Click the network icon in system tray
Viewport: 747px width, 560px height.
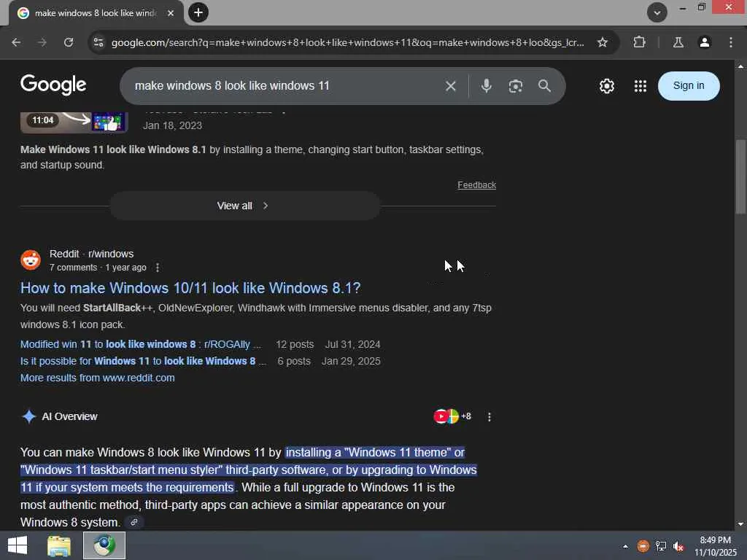(661, 545)
